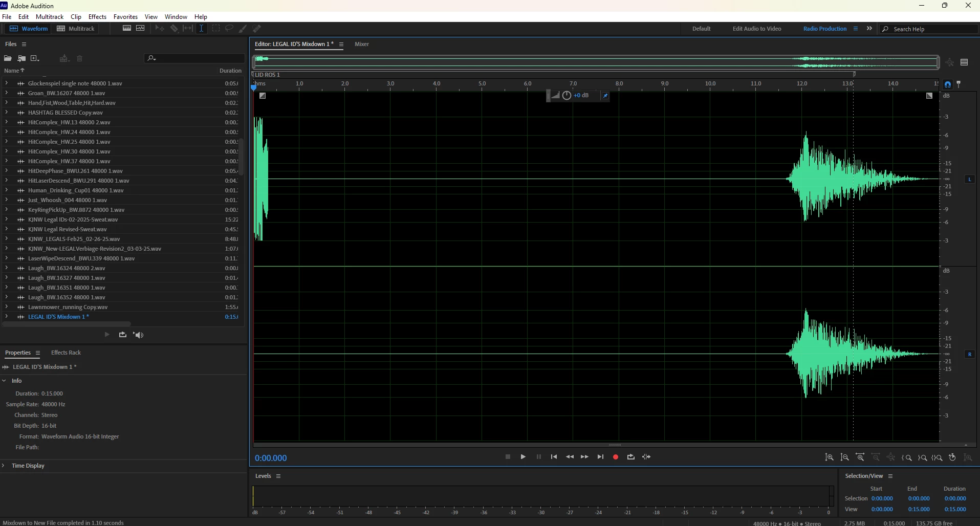Select the Marquee Selection tool
The height and width of the screenshot is (526, 980).
click(216, 29)
